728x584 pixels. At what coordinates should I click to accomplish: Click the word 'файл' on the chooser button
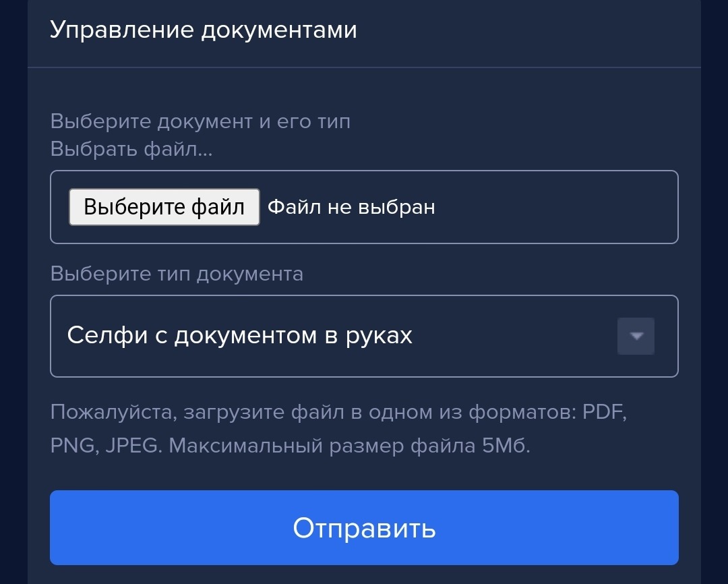218,207
